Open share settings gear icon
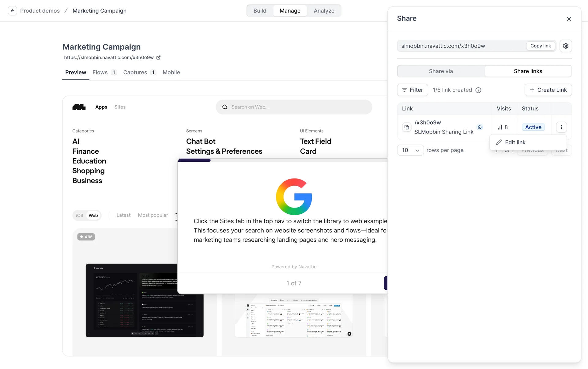Viewport: 588px width, 369px height. pyautogui.click(x=566, y=46)
